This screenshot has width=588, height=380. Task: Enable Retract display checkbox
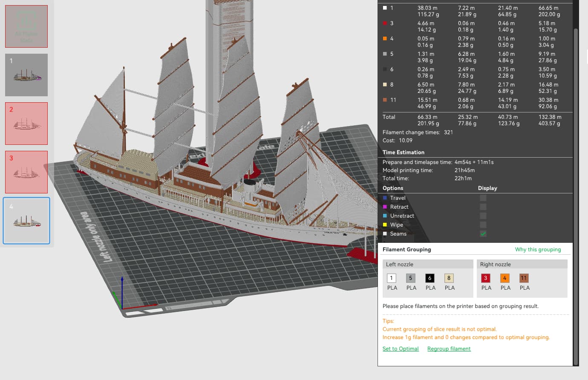click(483, 207)
